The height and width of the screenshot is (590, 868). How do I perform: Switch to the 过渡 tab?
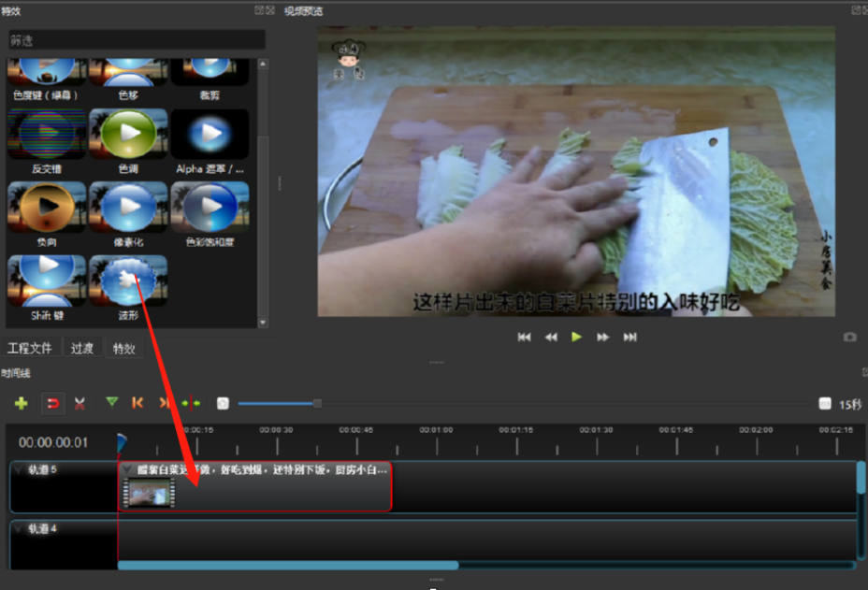coord(82,348)
